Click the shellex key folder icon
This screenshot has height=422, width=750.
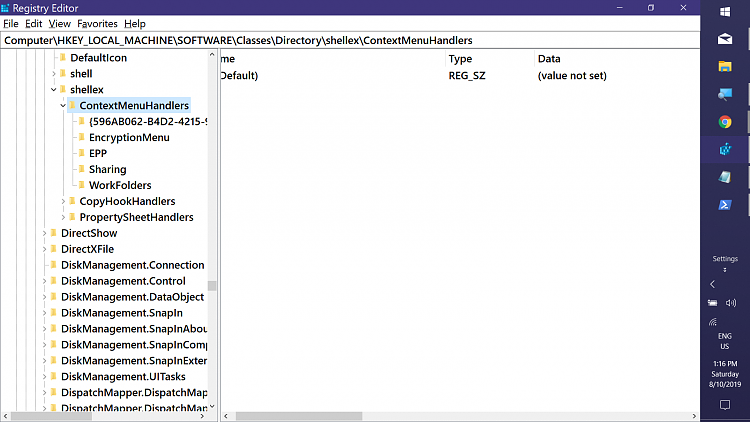pos(63,89)
